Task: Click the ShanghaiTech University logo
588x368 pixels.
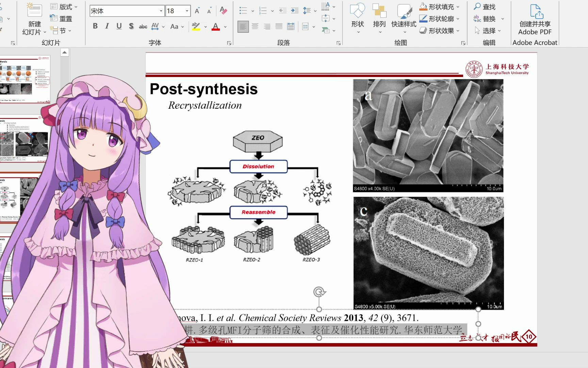Action: 497,69
